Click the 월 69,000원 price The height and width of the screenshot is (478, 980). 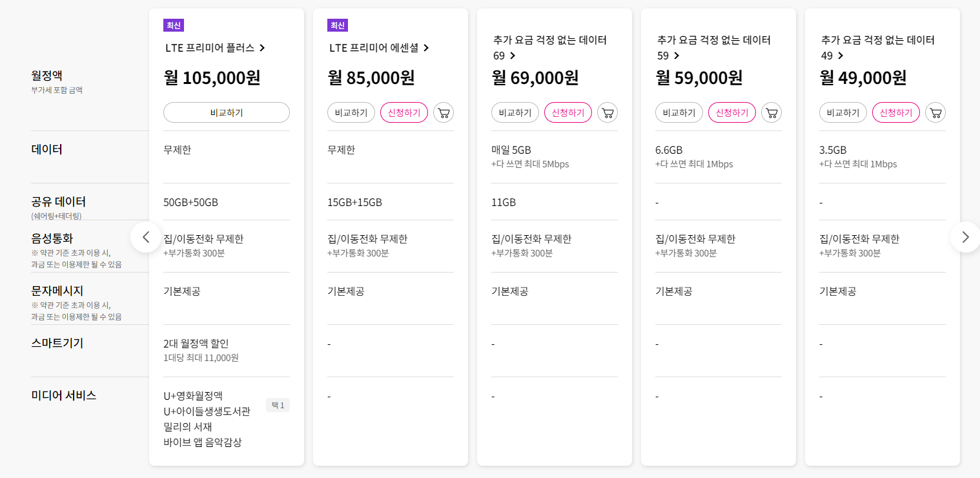click(535, 78)
